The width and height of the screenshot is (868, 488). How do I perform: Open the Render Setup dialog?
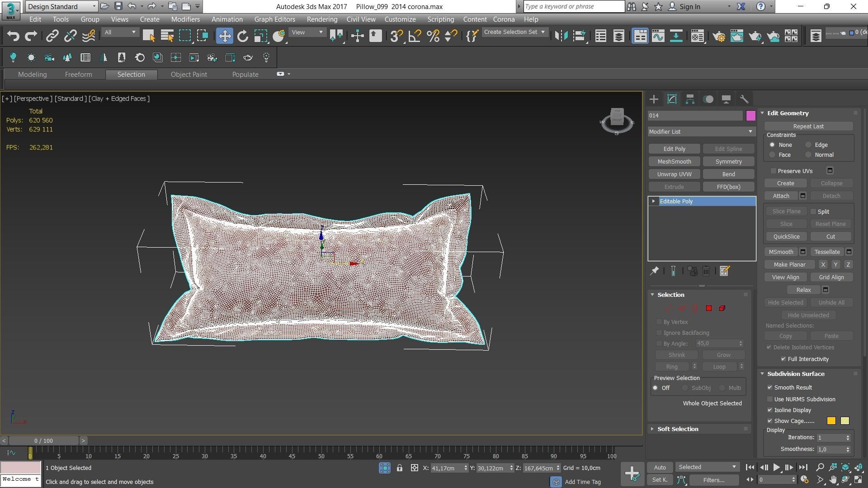coord(719,36)
